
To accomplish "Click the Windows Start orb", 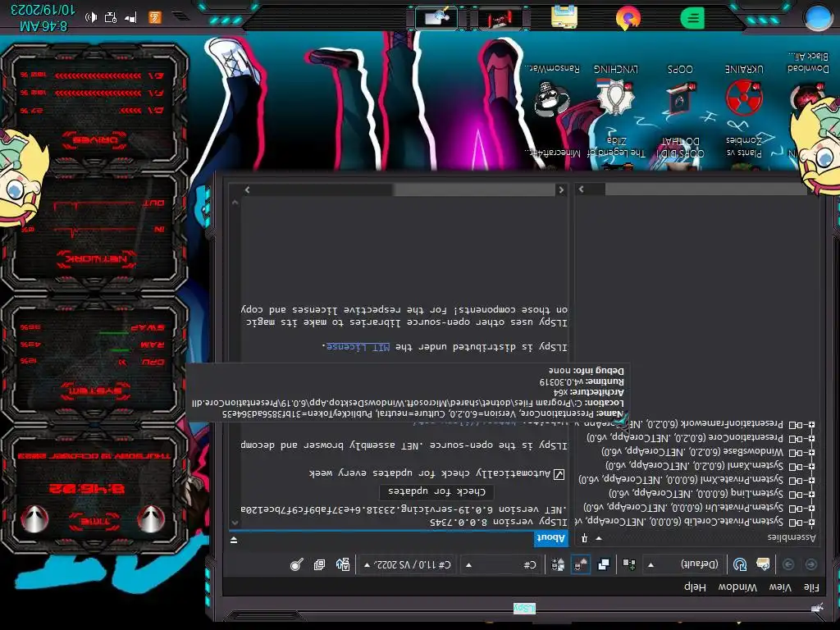I will click(817, 17).
